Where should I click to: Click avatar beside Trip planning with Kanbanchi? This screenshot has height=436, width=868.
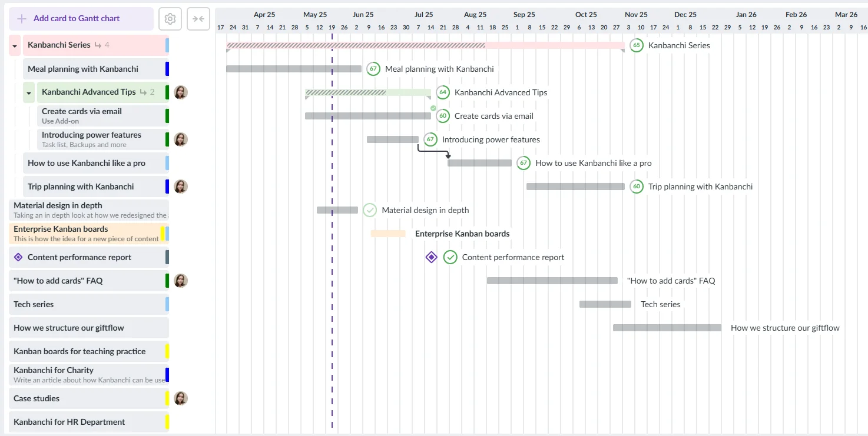181,187
